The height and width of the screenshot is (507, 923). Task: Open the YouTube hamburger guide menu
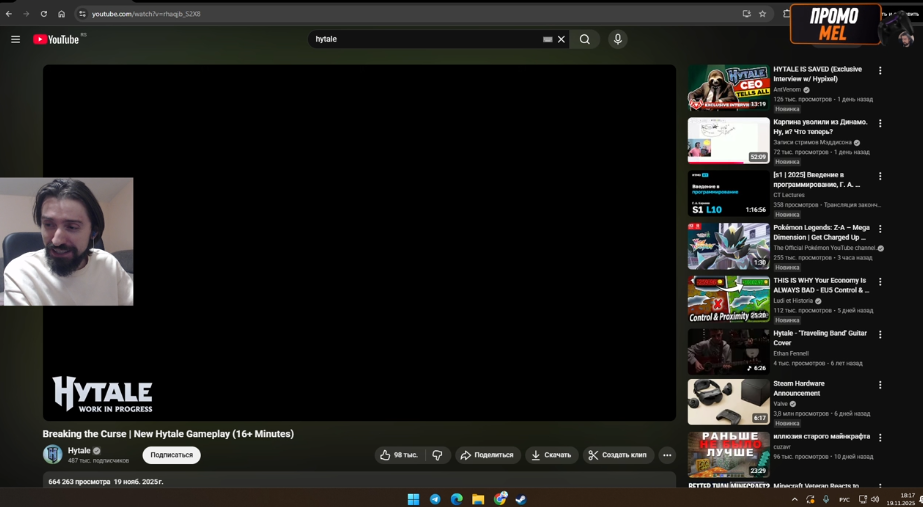coord(15,39)
